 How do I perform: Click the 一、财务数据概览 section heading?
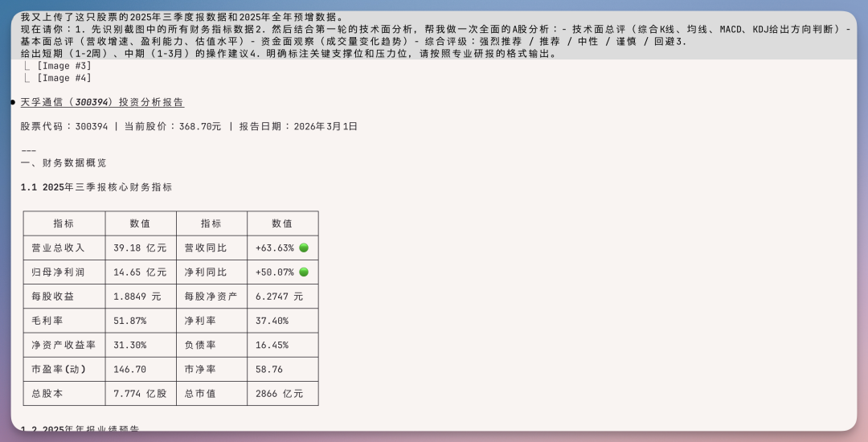pyautogui.click(x=63, y=163)
